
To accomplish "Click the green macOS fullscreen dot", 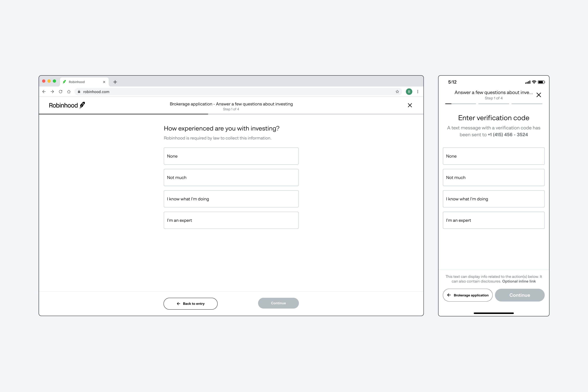I will 54,81.
